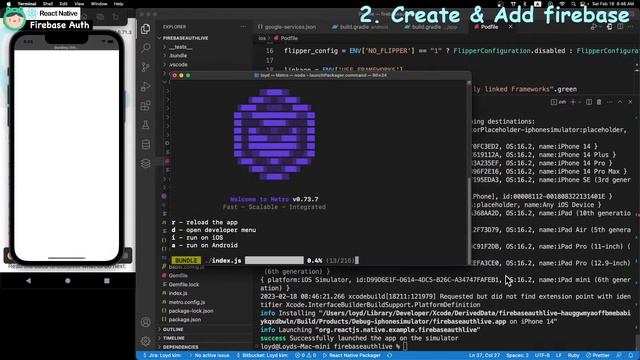Switch to build.gradle android tab

(x=360, y=27)
